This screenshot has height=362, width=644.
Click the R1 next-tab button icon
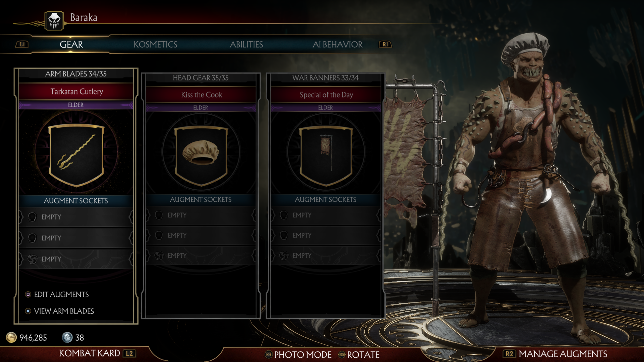385,44
